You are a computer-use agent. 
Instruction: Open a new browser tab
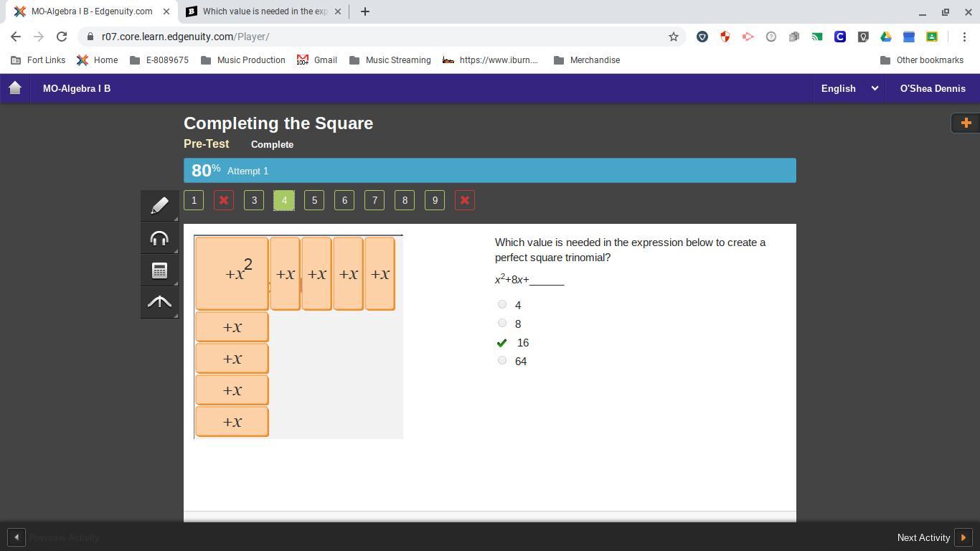pyautogui.click(x=364, y=11)
